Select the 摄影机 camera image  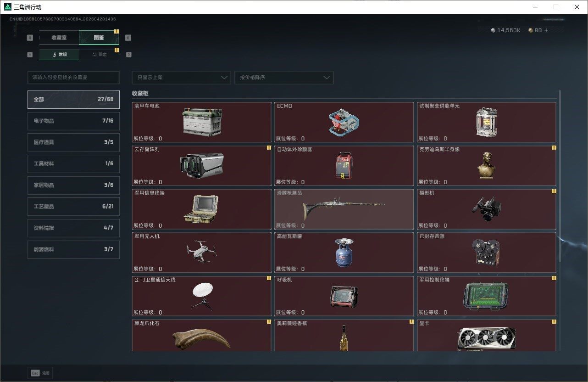click(x=487, y=209)
